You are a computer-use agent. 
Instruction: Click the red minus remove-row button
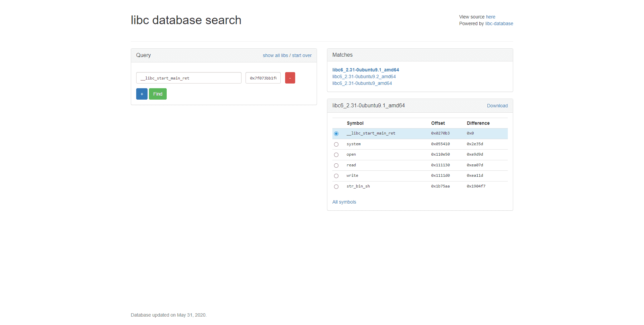click(290, 78)
